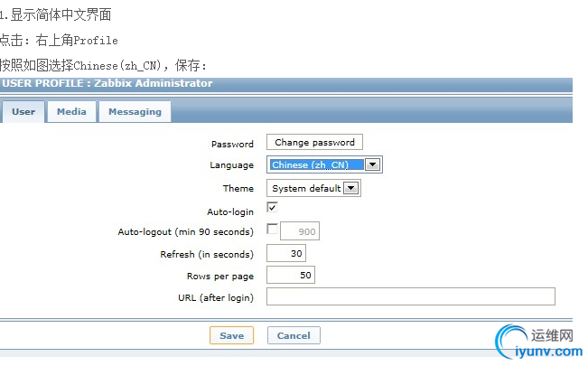Cancel the profile changes

click(x=294, y=335)
